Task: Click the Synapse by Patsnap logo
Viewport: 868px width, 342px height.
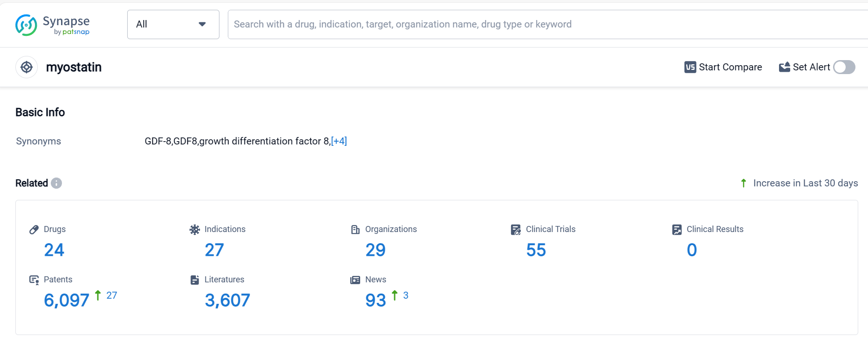Action: [x=52, y=25]
